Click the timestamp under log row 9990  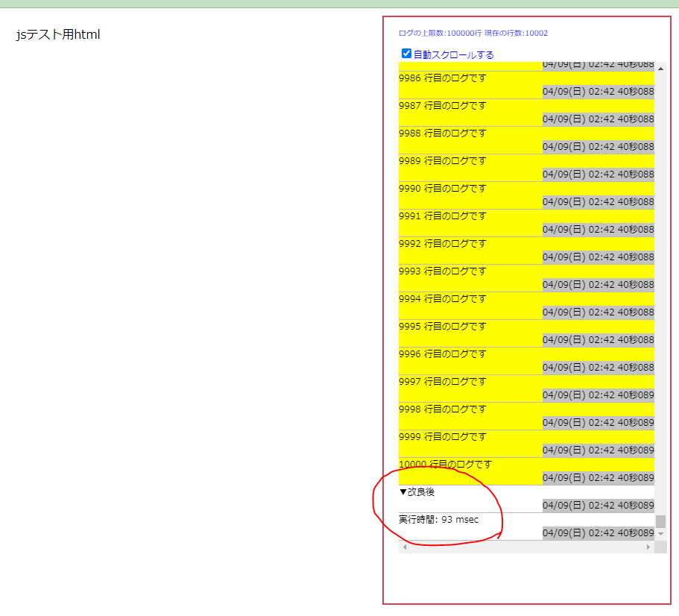click(598, 202)
